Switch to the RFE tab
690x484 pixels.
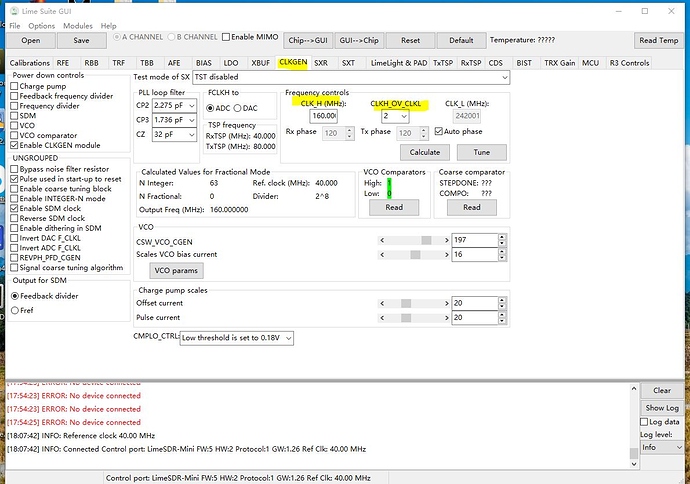(x=62, y=63)
